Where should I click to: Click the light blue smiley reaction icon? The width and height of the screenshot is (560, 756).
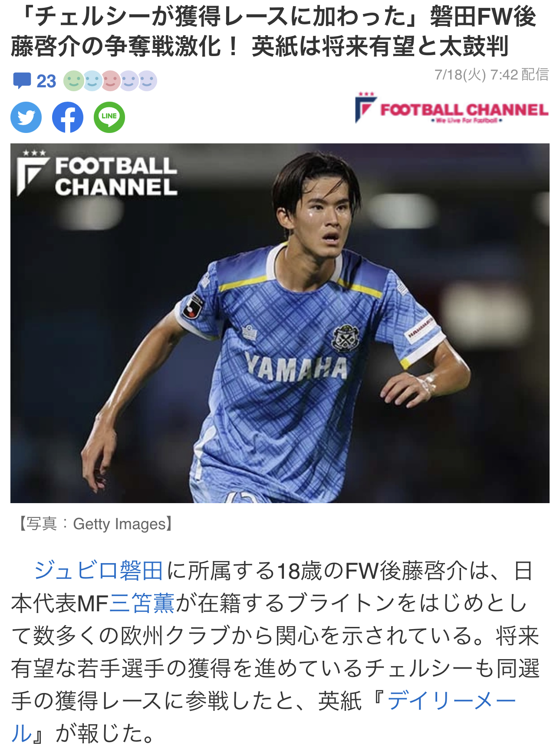point(92,81)
